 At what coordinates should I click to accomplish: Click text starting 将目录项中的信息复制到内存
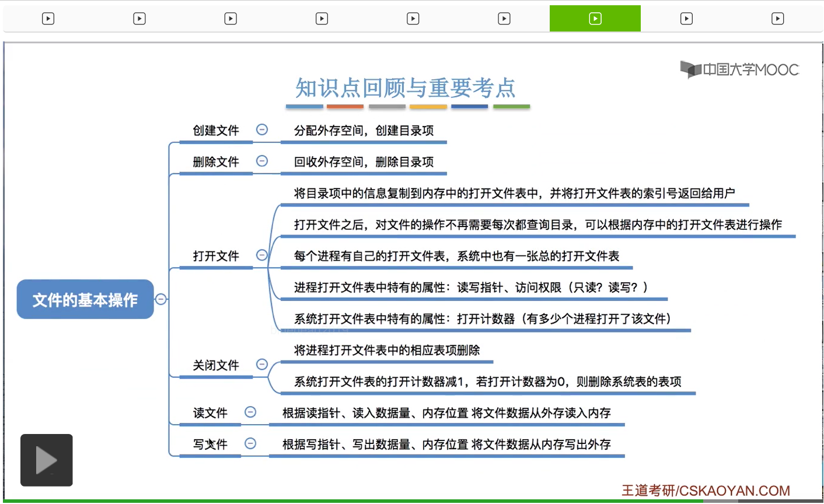tap(514, 194)
